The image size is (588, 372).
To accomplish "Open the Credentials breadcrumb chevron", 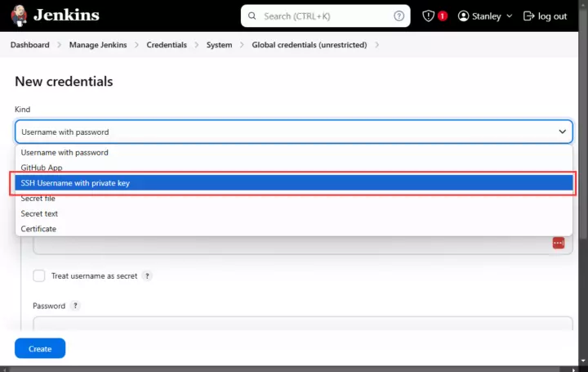I will click(x=197, y=45).
